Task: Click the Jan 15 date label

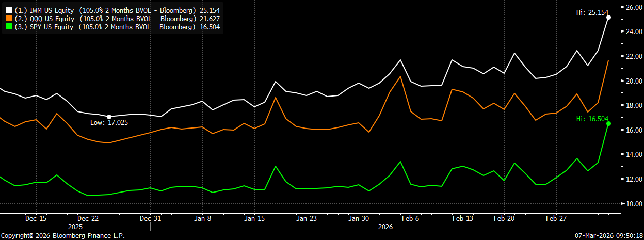Action: (254, 218)
